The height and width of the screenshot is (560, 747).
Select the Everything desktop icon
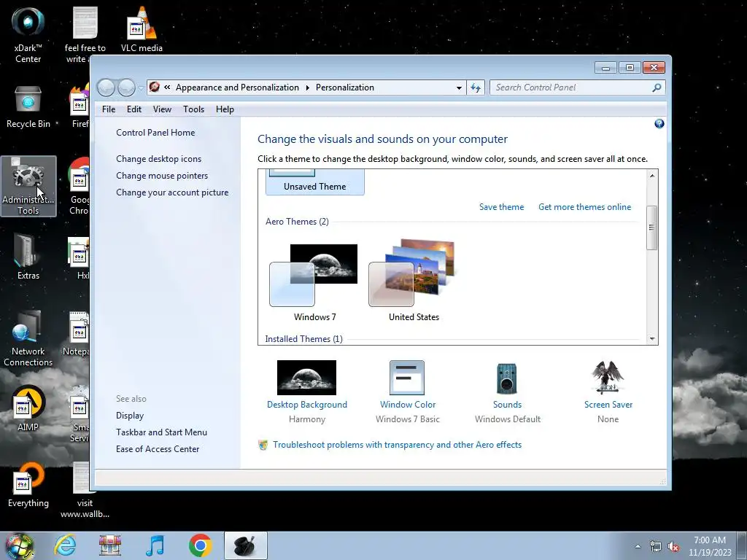coord(28,485)
